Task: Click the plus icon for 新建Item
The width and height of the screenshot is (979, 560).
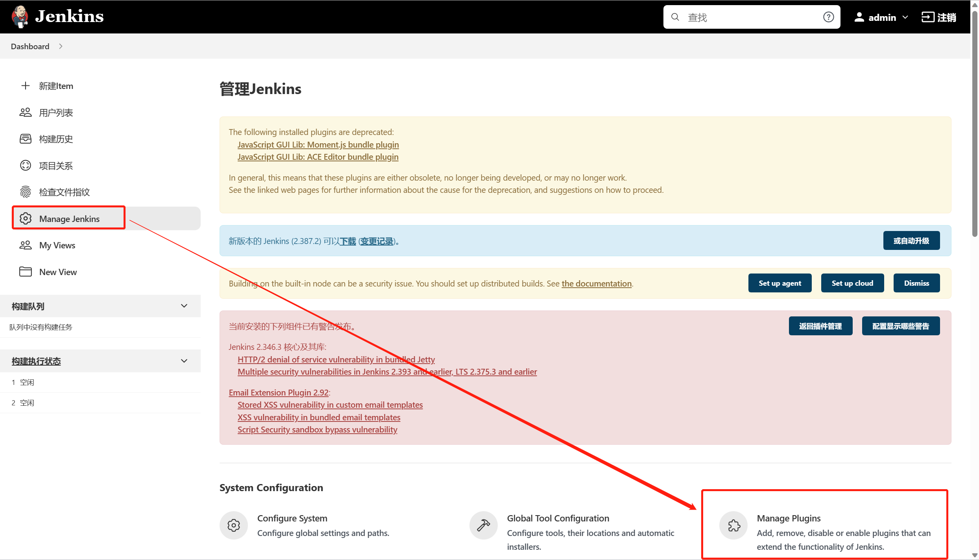Action: (x=26, y=86)
